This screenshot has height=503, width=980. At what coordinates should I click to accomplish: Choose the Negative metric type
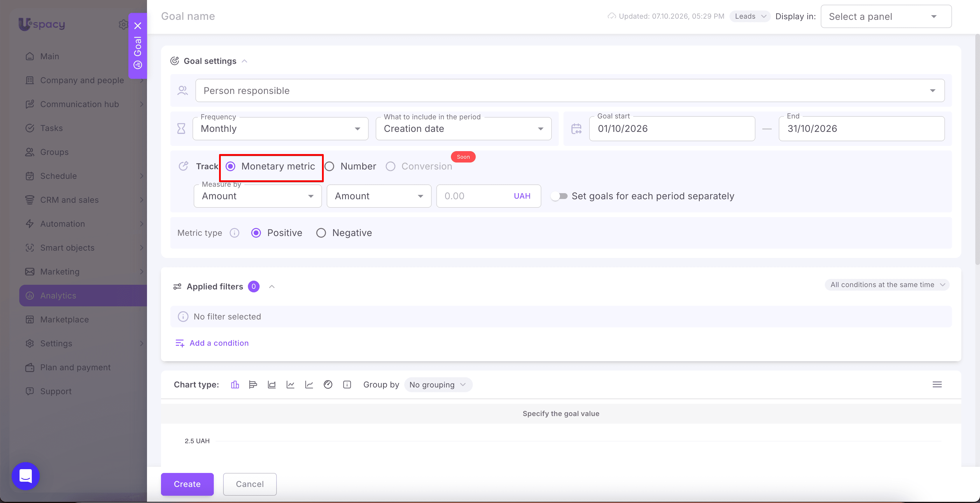321,233
